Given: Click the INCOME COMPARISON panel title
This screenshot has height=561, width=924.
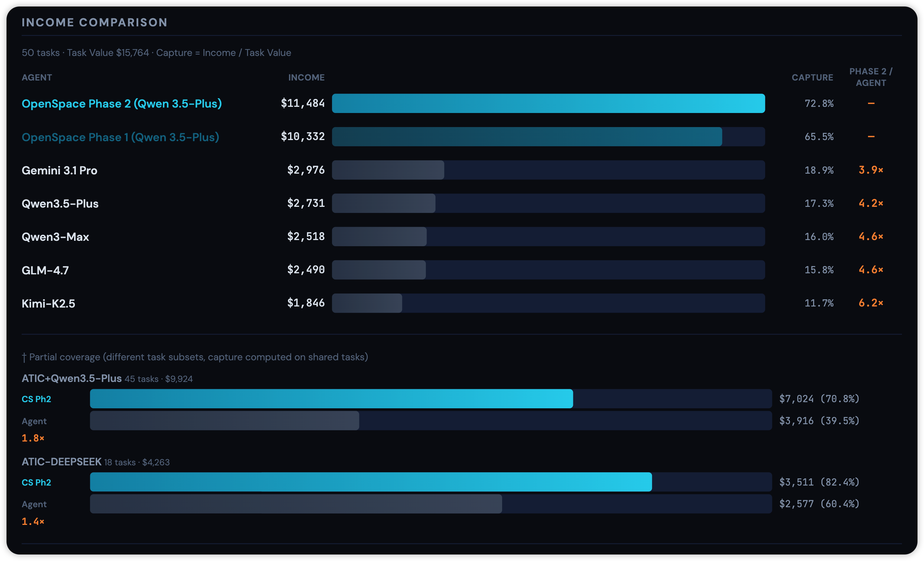Looking at the screenshot, I should (95, 22).
